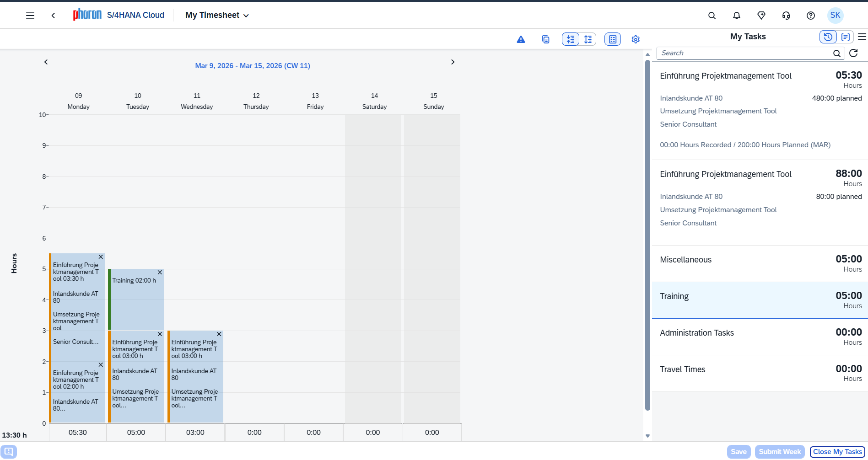
Task: Click the My Tasks vertical scrollbar
Action: (x=647, y=229)
